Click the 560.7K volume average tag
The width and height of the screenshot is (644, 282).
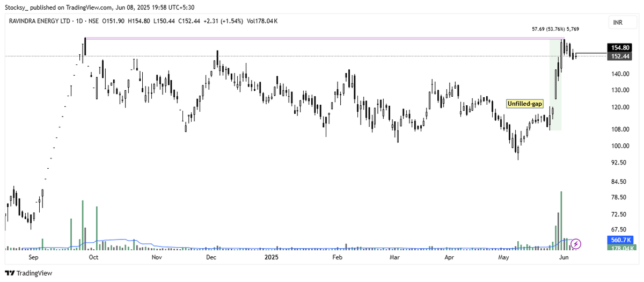pyautogui.click(x=620, y=240)
